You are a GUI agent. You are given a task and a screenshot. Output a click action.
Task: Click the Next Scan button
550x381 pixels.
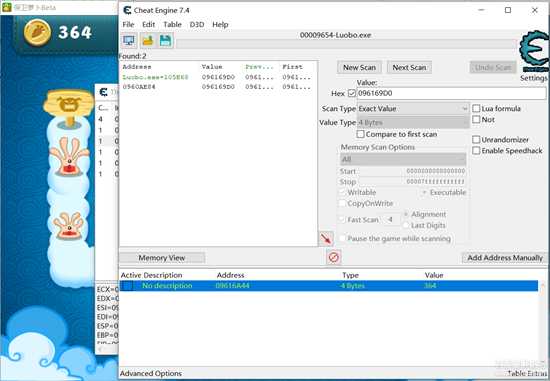pyautogui.click(x=409, y=67)
